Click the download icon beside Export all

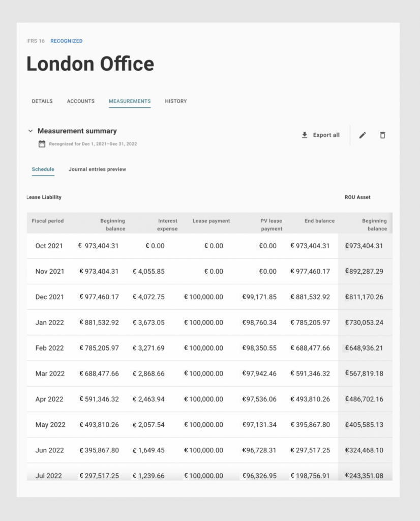point(305,135)
